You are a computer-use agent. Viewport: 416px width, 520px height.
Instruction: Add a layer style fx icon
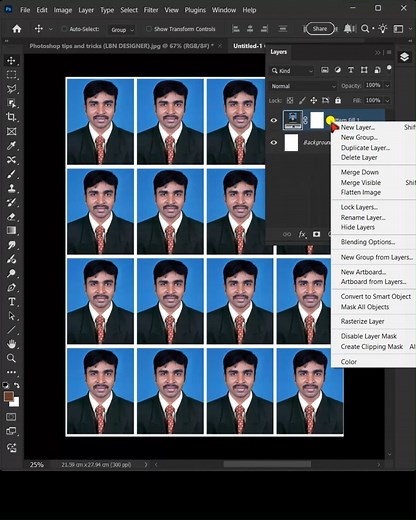pos(302,235)
